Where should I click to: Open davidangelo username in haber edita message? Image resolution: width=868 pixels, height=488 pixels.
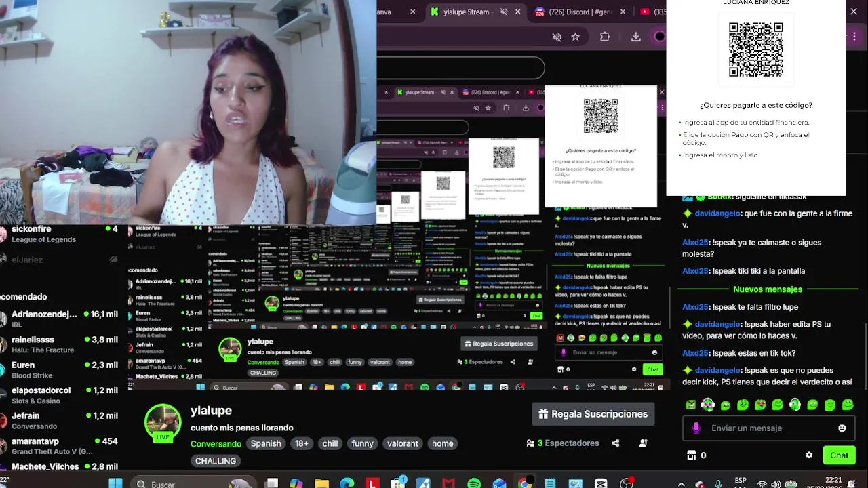[717, 325]
